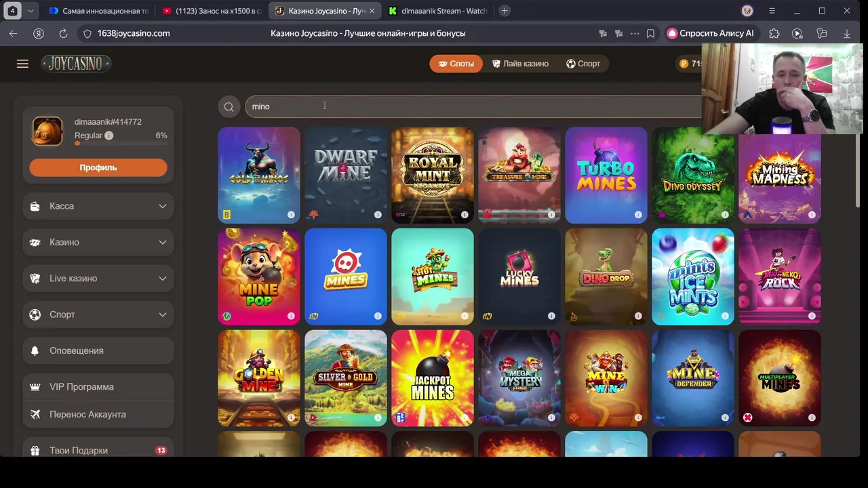Close the Казино Joycasino browser tab
This screenshot has height=488, width=868.
pyautogui.click(x=372, y=11)
